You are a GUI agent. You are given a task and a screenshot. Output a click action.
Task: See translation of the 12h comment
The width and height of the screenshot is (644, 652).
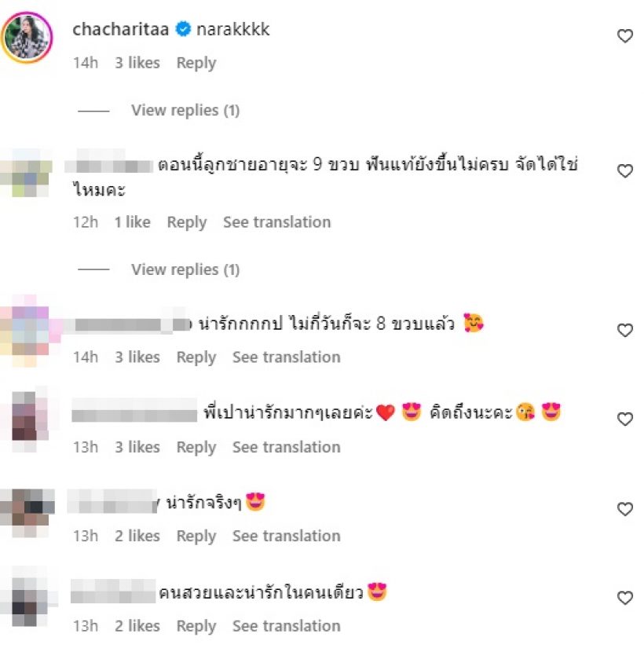(x=277, y=222)
